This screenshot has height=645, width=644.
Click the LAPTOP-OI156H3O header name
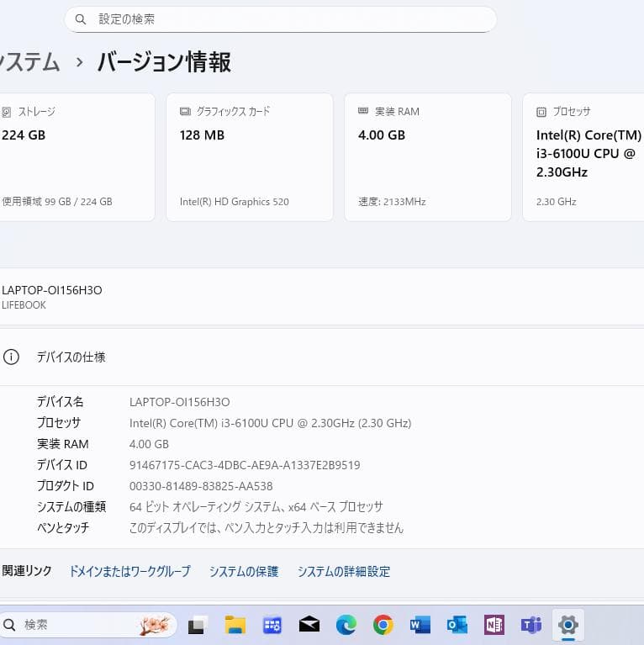point(52,290)
